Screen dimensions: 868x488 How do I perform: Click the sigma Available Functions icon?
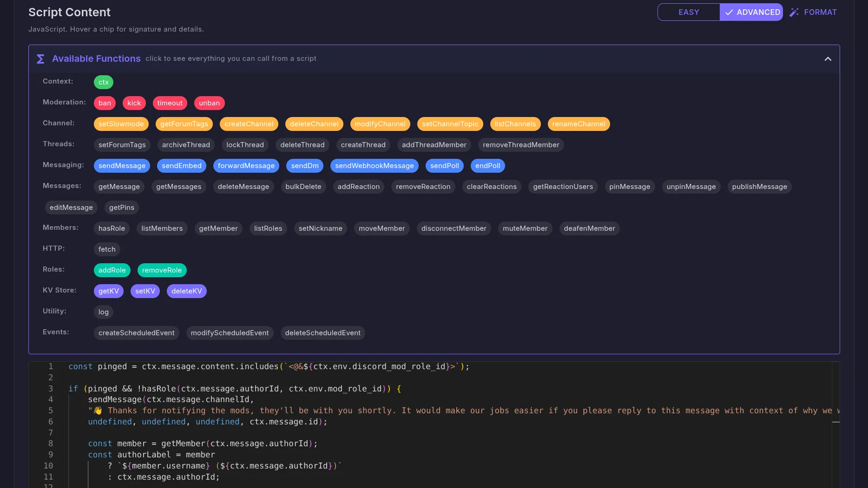click(x=40, y=59)
